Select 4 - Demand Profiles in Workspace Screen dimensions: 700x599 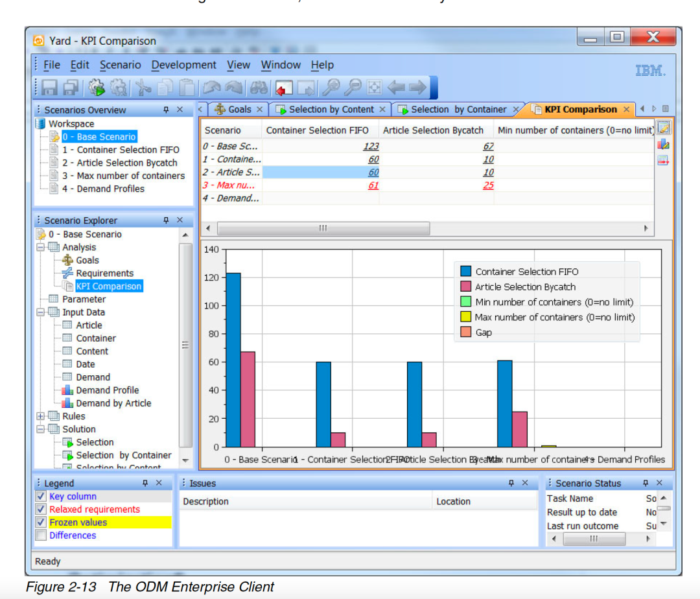pos(103,189)
